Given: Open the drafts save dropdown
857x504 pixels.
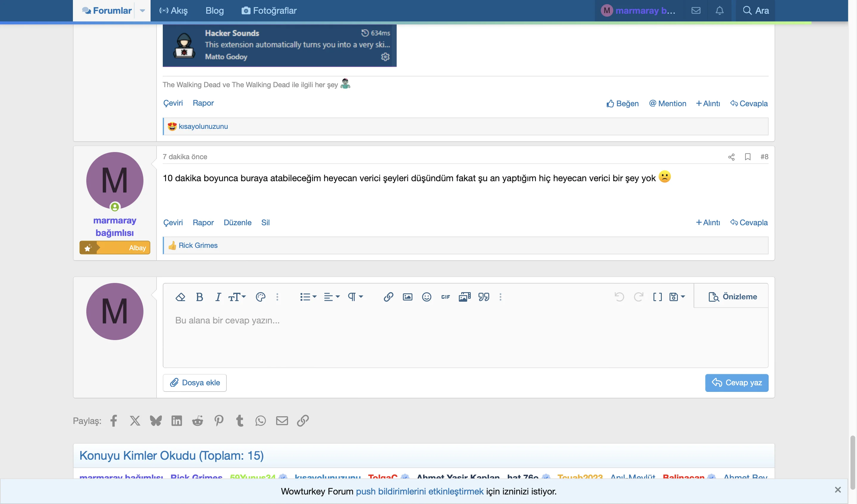Looking at the screenshot, I should click(x=677, y=297).
